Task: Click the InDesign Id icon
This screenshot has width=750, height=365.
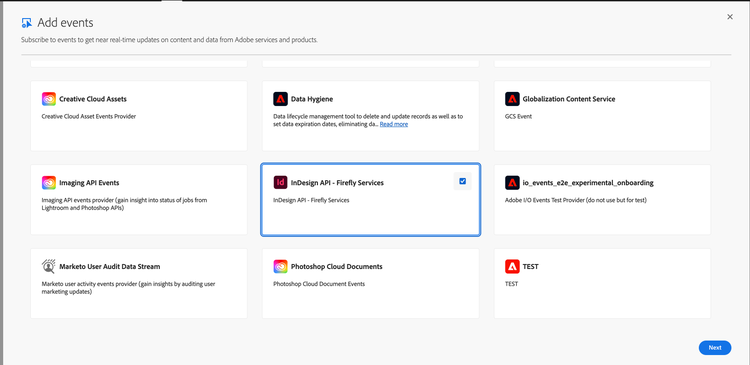Action: coord(280,183)
